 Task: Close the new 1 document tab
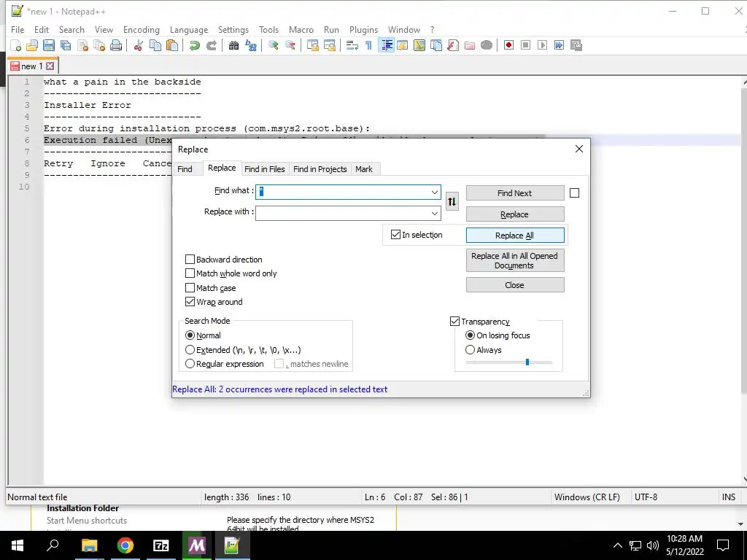coord(50,66)
